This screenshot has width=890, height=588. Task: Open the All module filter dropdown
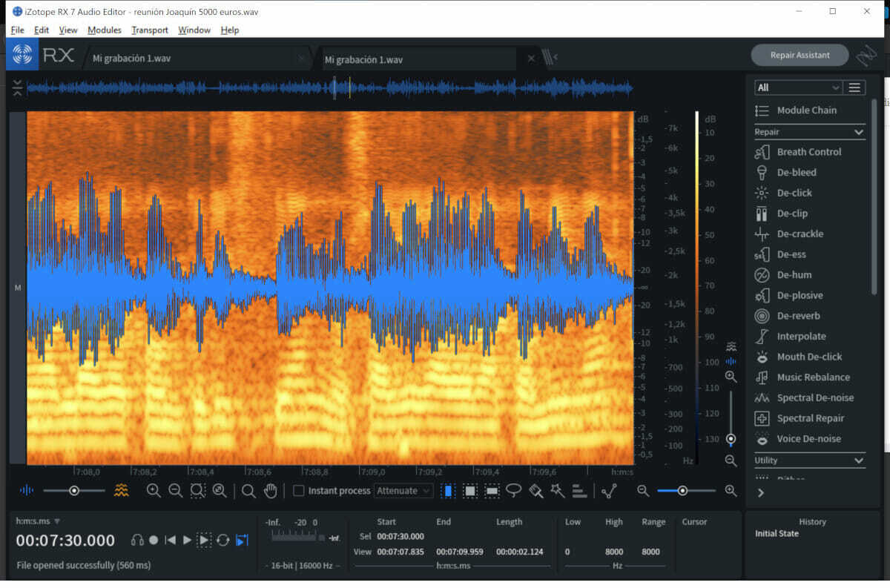tap(799, 87)
